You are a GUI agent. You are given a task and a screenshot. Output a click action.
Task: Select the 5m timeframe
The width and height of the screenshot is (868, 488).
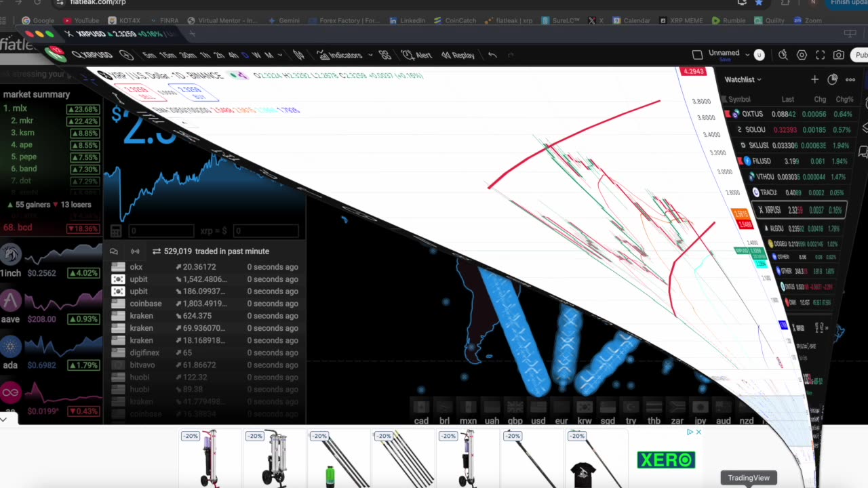tap(149, 55)
